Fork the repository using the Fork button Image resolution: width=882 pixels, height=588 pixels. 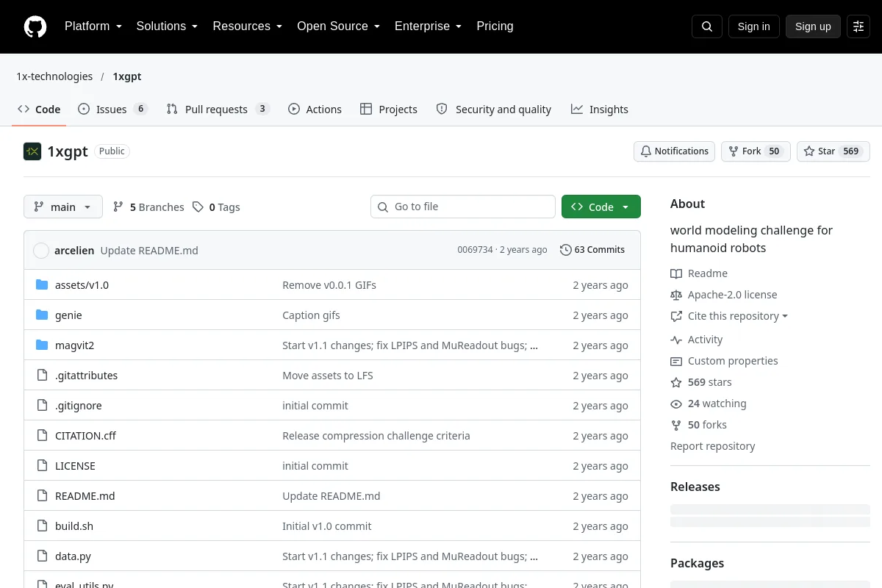click(x=756, y=151)
